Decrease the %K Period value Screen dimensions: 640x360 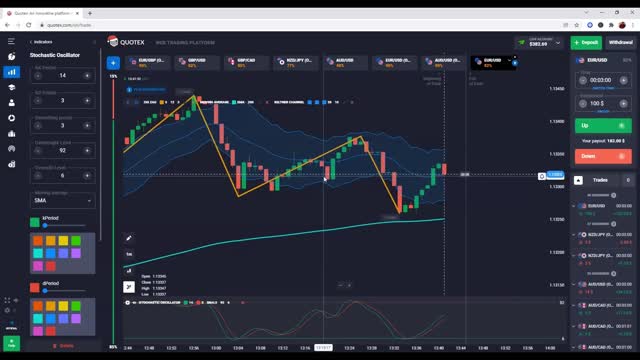pyautogui.click(x=38, y=76)
